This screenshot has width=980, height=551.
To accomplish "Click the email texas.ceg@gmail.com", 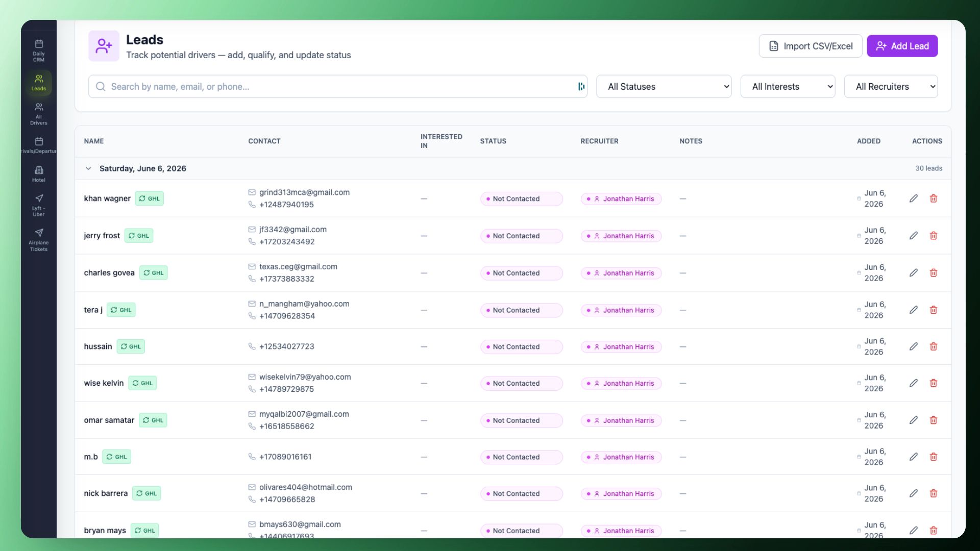I will (x=298, y=266).
